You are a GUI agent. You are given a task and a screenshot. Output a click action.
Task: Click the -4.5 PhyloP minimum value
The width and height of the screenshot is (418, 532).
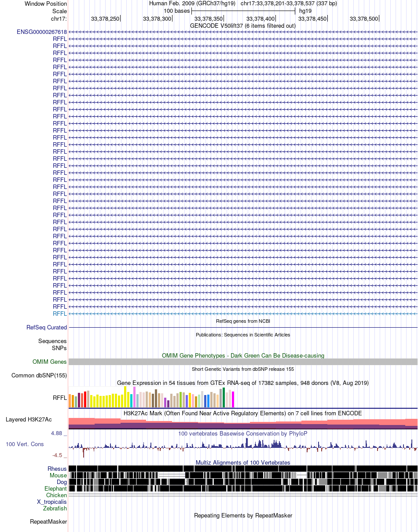[x=60, y=455]
